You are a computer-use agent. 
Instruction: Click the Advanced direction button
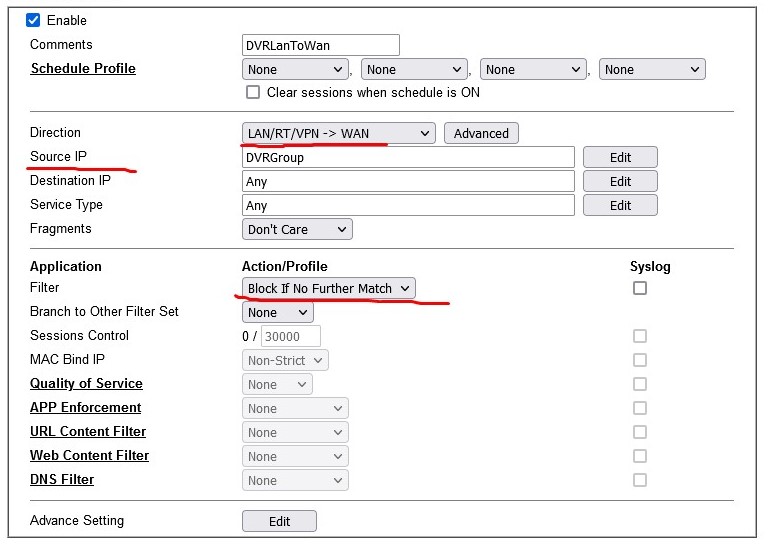pyautogui.click(x=481, y=133)
